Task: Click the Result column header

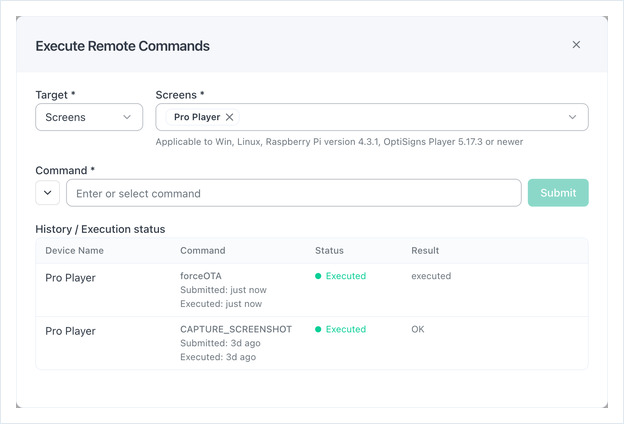Action: pos(425,250)
